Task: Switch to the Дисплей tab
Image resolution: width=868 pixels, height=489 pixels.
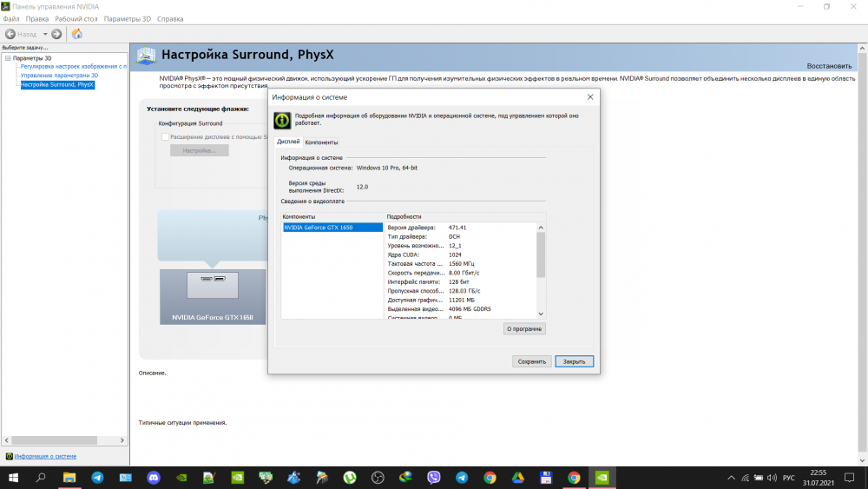Action: 288,142
